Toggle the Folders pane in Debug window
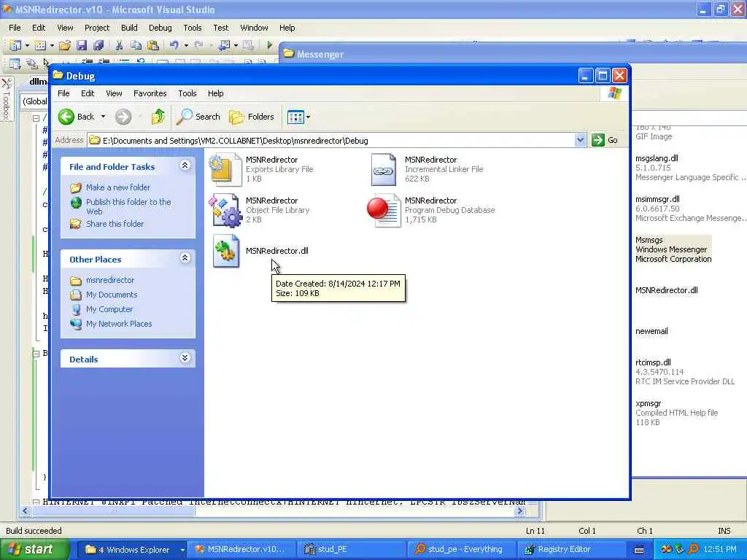 (252, 117)
